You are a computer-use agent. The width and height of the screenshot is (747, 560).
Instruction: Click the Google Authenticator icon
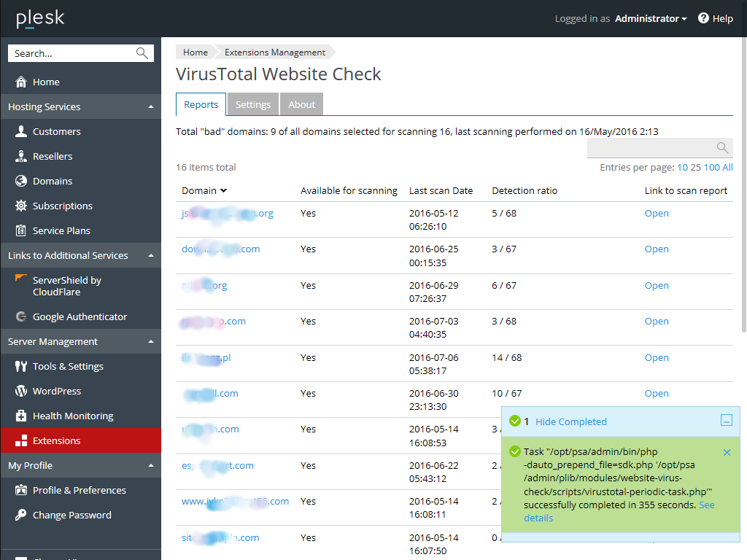pyautogui.click(x=21, y=316)
